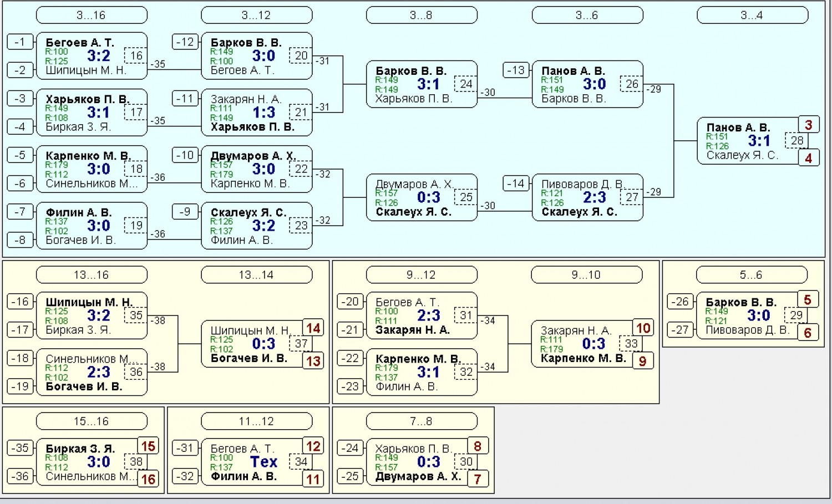Select match 23 Скалеух vs Филин
The width and height of the screenshot is (832, 504).
click(x=257, y=226)
